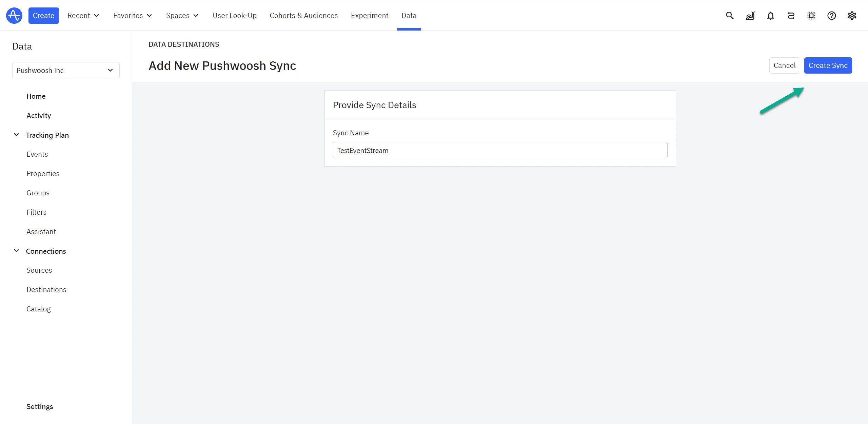Open the search magnifier icon
Image resolution: width=868 pixels, height=424 pixels.
click(x=730, y=16)
